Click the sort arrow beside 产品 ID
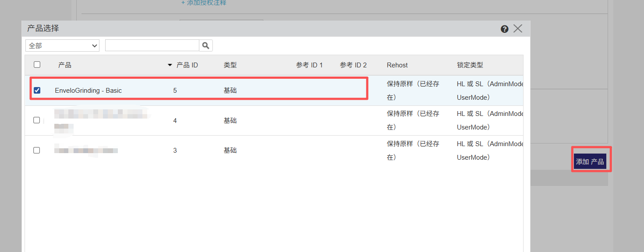 coord(170,65)
